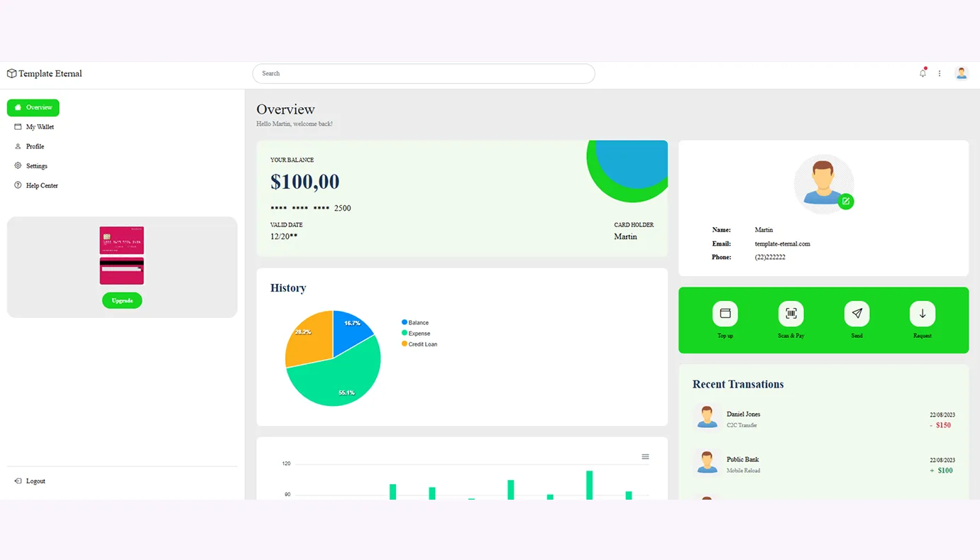
Task: Click the Profile person icon
Action: (18, 147)
